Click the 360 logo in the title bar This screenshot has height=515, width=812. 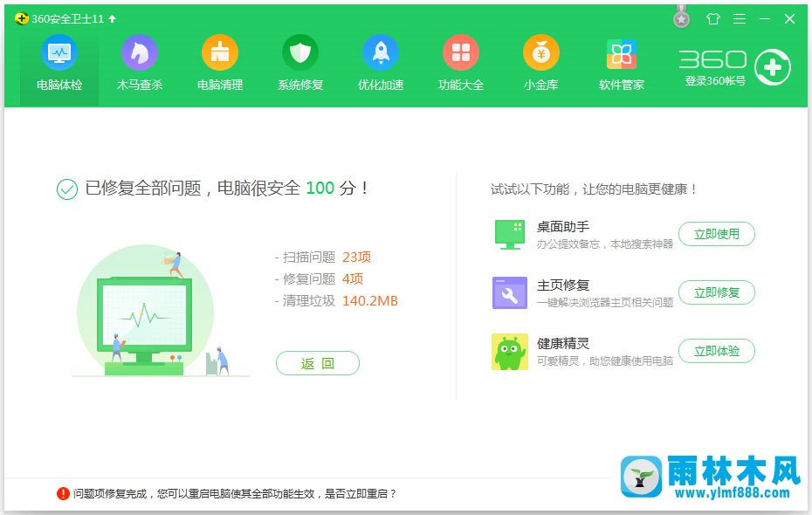coord(21,19)
